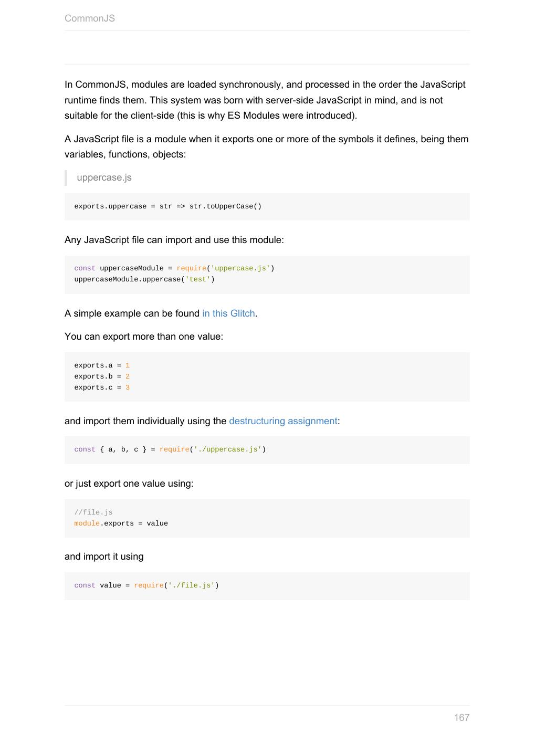
Task: Click the uppercaseModule.uppercase('test') code line
Action: point(144,279)
